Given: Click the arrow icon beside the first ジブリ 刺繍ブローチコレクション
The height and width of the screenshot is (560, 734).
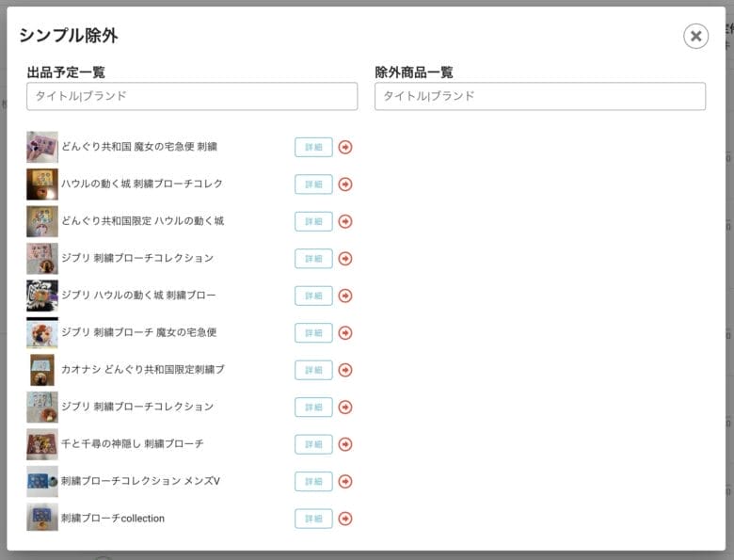Looking at the screenshot, I should click(345, 259).
